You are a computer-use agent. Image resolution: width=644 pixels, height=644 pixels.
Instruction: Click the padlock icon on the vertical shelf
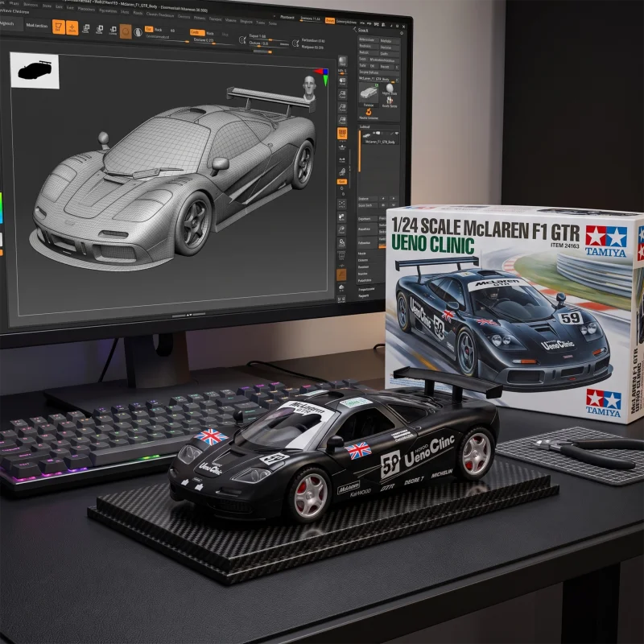pyautogui.click(x=341, y=243)
